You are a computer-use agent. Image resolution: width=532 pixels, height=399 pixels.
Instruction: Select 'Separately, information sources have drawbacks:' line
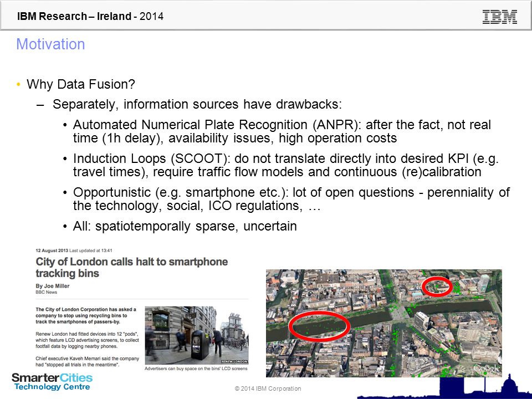pos(197,104)
